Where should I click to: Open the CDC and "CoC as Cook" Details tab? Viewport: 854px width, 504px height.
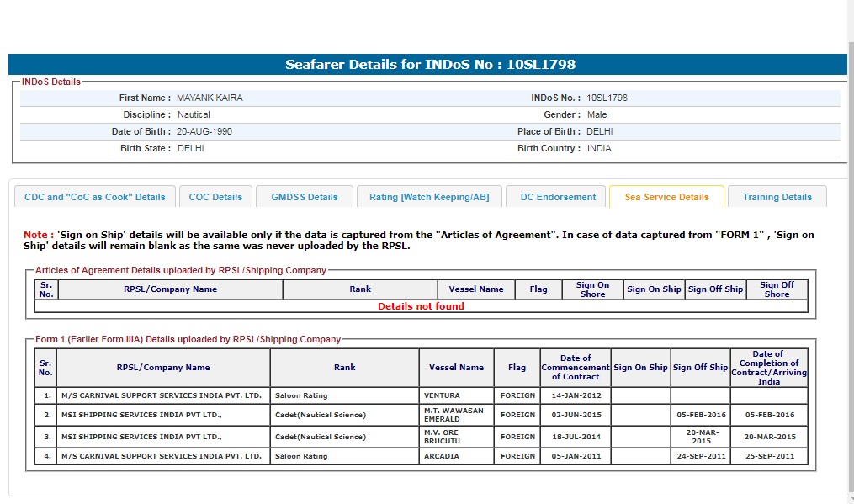[x=95, y=197]
